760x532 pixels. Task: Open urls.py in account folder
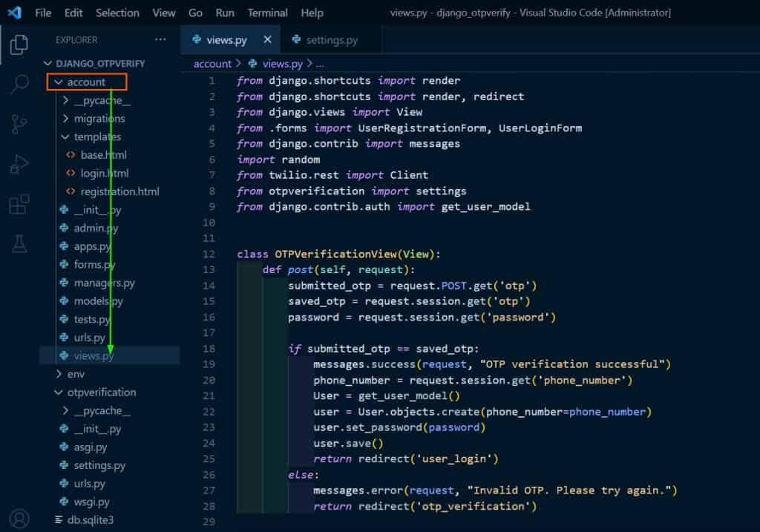coord(89,338)
